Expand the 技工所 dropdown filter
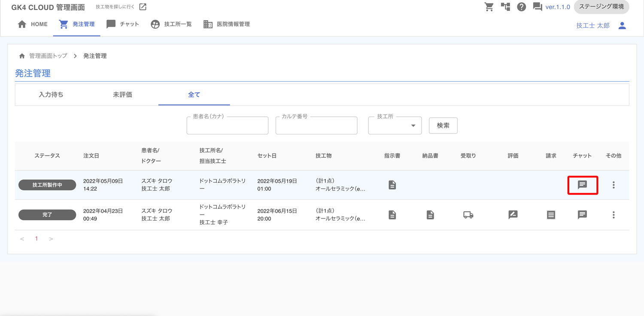The height and width of the screenshot is (316, 644). (395, 126)
